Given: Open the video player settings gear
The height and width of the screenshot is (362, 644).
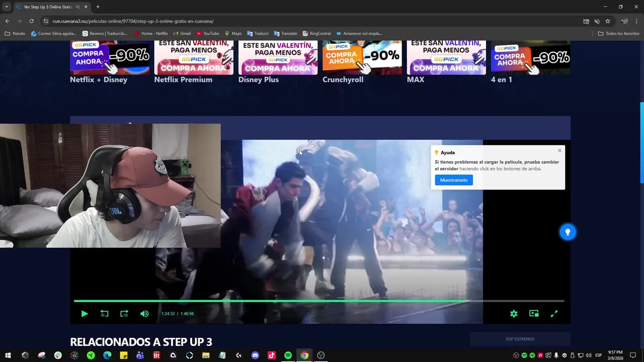Looking at the screenshot, I should pos(514,314).
